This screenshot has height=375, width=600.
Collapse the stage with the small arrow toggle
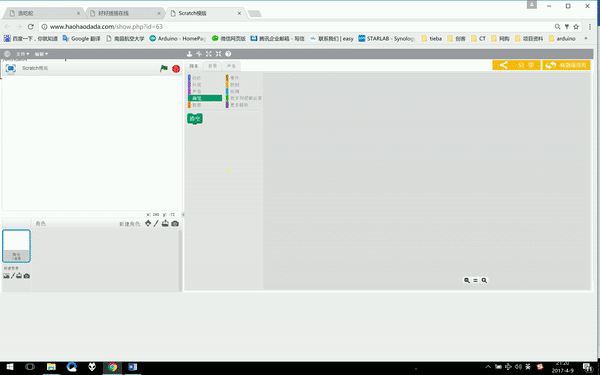(183, 215)
